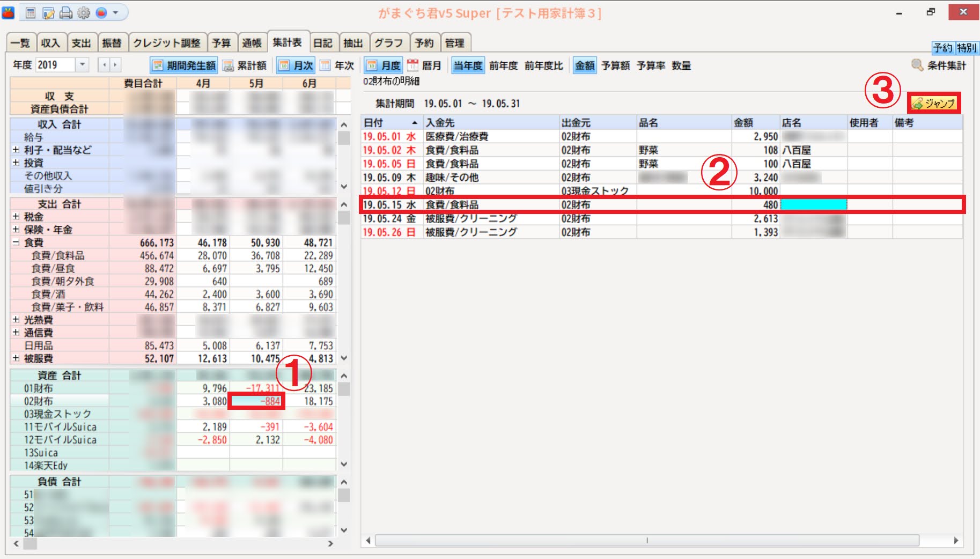The height and width of the screenshot is (559, 980).
Task: Select the 金額 display toggle
Action: 585,65
